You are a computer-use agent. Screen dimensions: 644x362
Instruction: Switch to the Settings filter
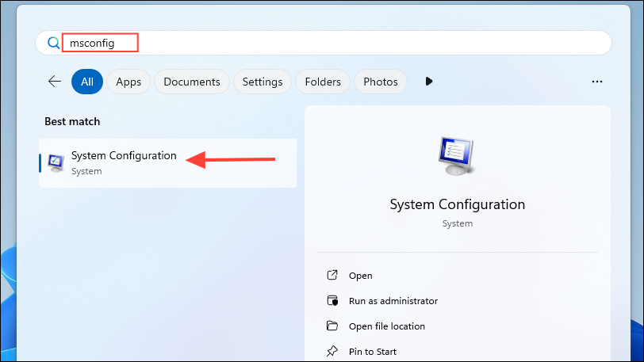click(x=263, y=82)
